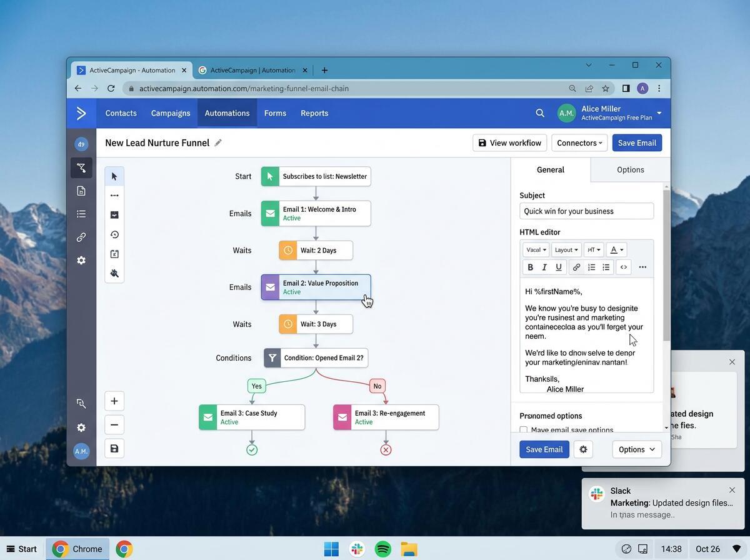Insert numbered list in HTML editor

click(591, 267)
